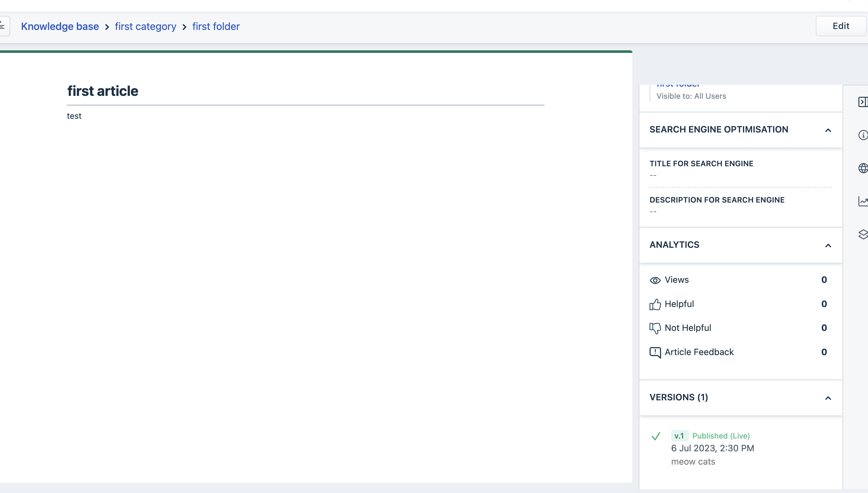
Task: Click the Helpful thumbs-up icon
Action: coord(655,304)
